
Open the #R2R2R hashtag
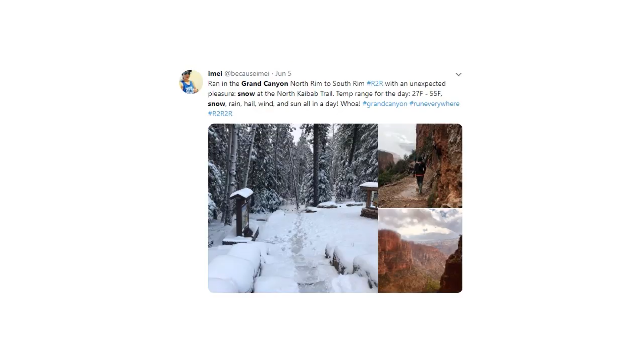point(220,114)
